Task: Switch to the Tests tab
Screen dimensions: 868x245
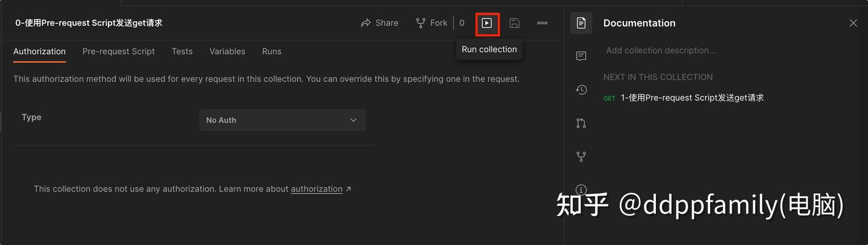Action: pyautogui.click(x=182, y=52)
